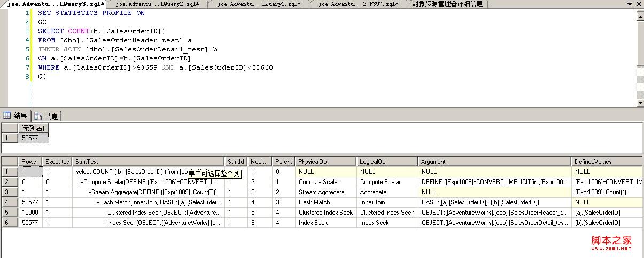Select the Parent column header
The height and width of the screenshot is (258, 644).
pyautogui.click(x=284, y=161)
